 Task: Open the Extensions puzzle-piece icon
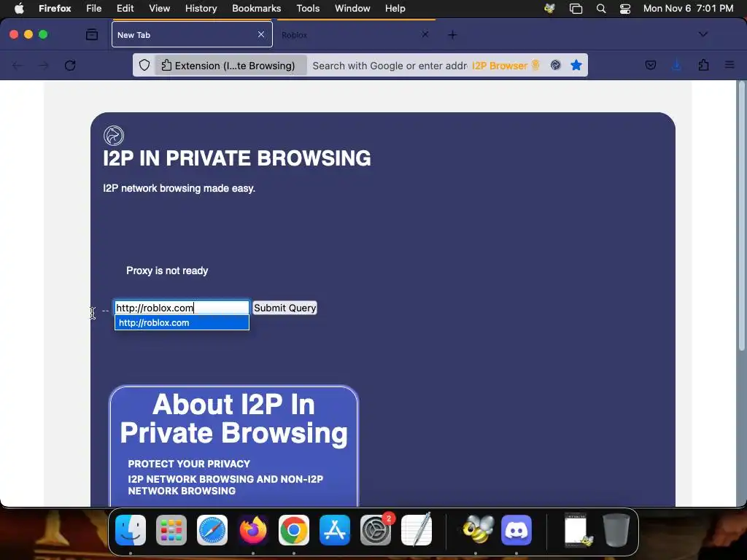click(703, 65)
